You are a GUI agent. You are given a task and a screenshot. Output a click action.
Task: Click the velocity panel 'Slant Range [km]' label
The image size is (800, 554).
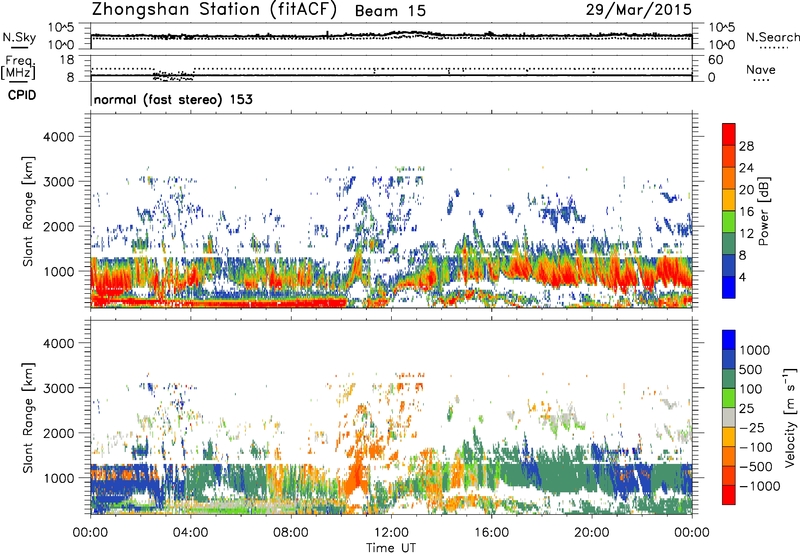coord(28,418)
